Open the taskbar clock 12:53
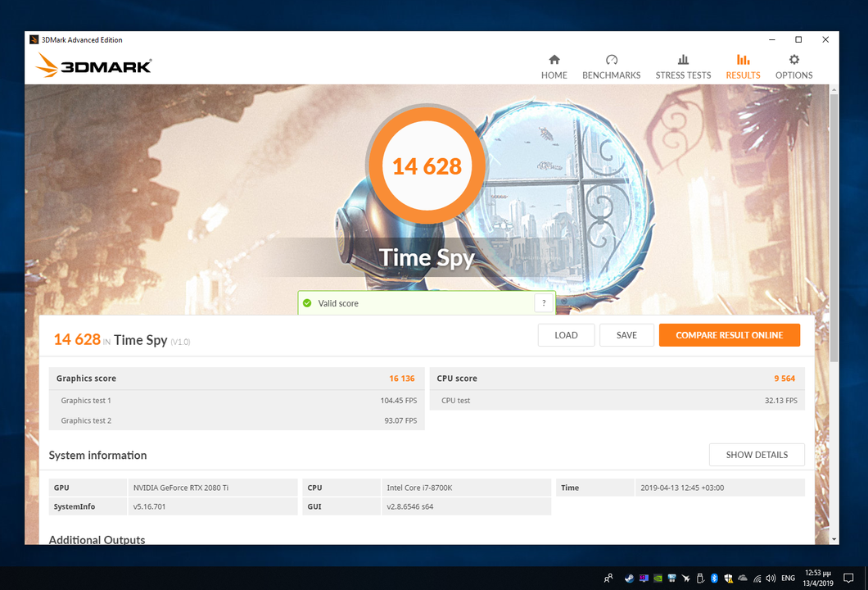 (x=818, y=578)
